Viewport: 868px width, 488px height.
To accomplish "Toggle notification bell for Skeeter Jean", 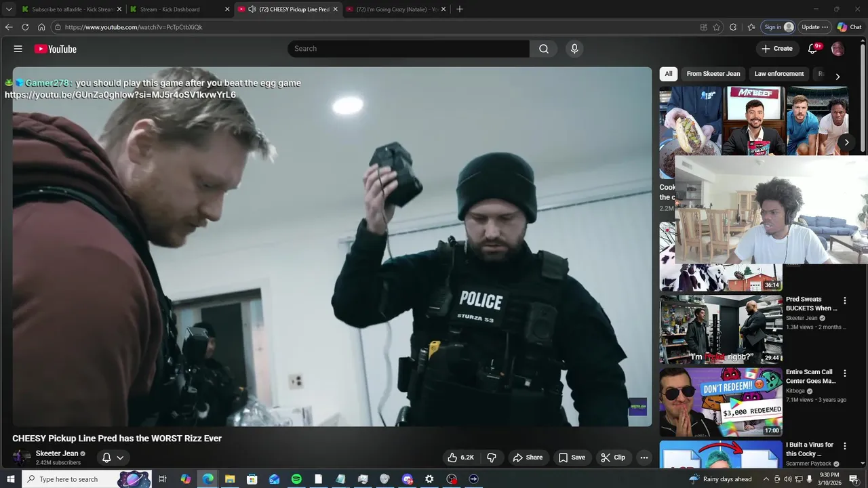I will coord(106,457).
